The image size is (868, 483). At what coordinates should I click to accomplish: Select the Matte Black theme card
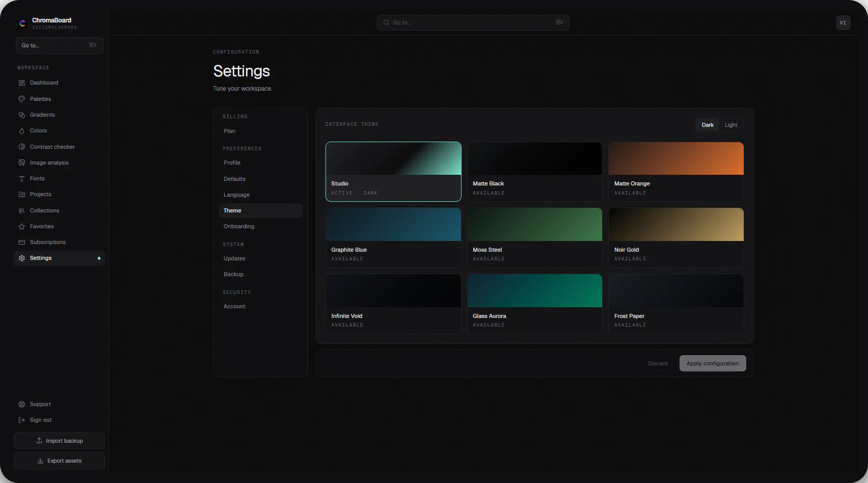534,172
